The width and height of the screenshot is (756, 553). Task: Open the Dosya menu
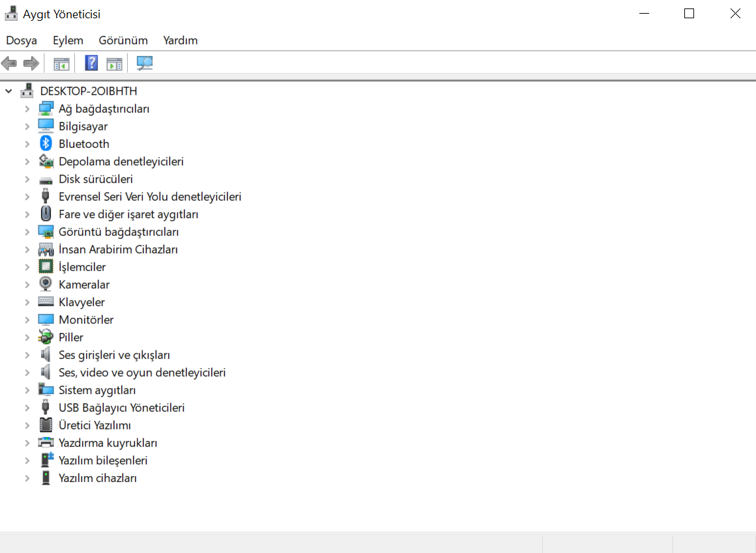pos(22,40)
